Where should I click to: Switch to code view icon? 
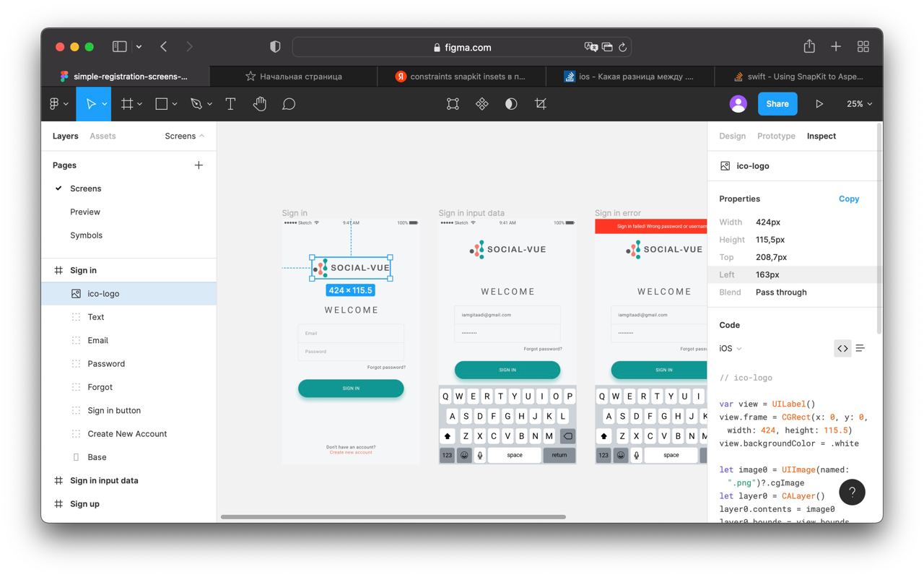click(x=842, y=348)
